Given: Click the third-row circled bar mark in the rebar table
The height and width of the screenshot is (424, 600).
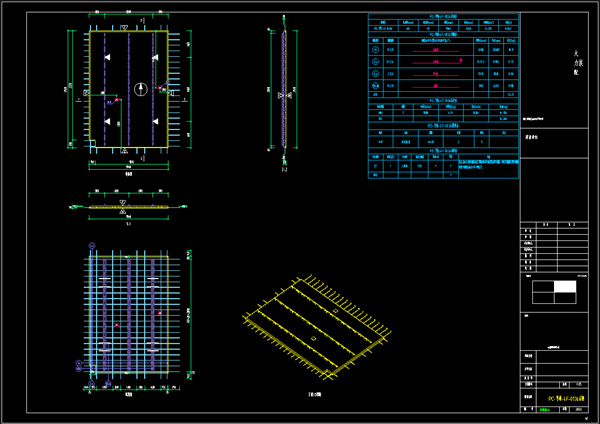Looking at the screenshot, I should click(x=375, y=73).
